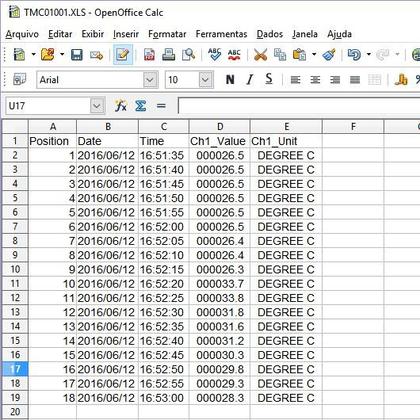Send document by e-mail icon
The height and width of the screenshot is (420, 420).
coord(97,55)
